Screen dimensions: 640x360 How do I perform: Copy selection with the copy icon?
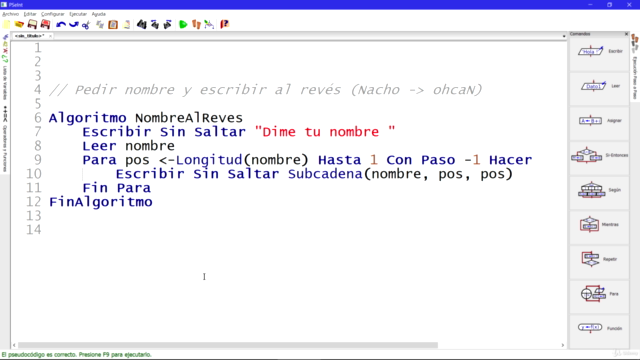[x=100, y=24]
